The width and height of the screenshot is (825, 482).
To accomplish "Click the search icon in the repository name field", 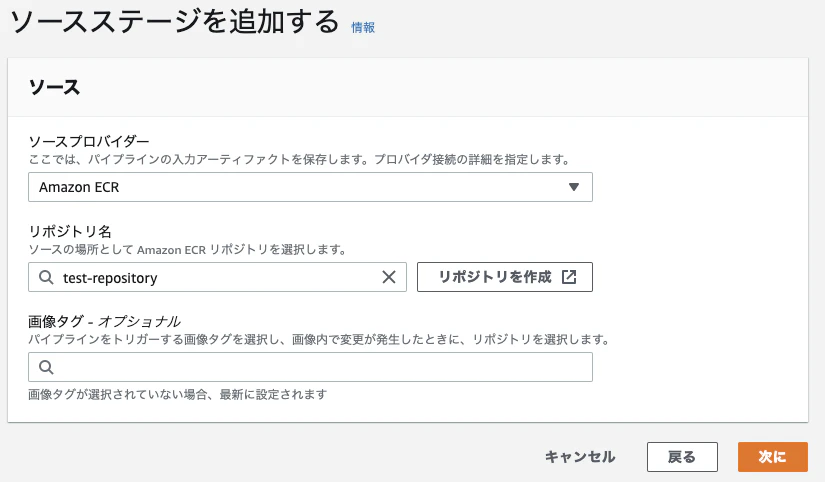I will coord(46,277).
